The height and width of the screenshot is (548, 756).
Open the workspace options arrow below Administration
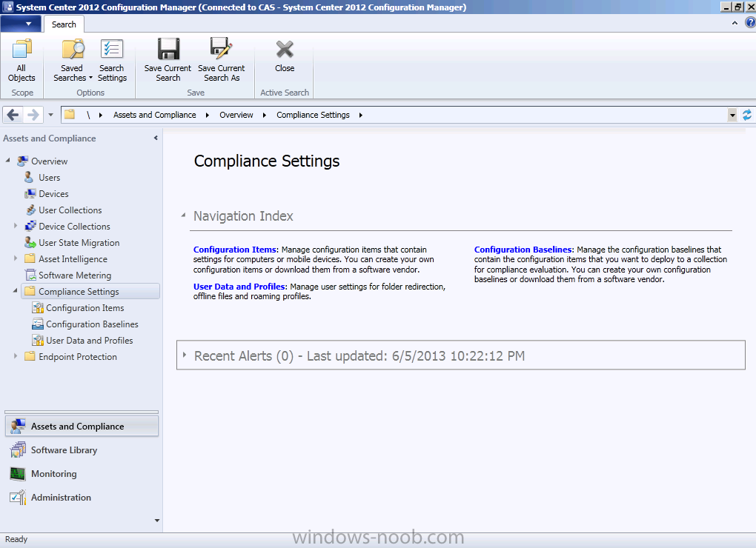156,521
